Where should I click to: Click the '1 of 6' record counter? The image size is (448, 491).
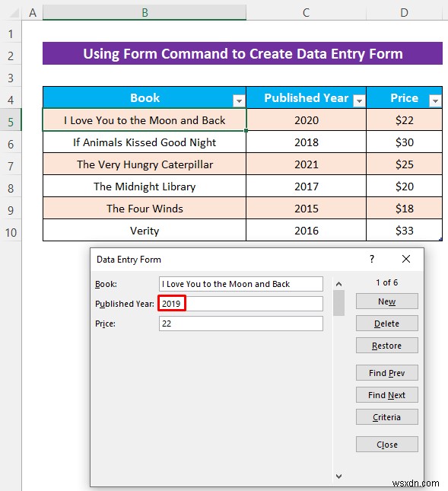386,282
